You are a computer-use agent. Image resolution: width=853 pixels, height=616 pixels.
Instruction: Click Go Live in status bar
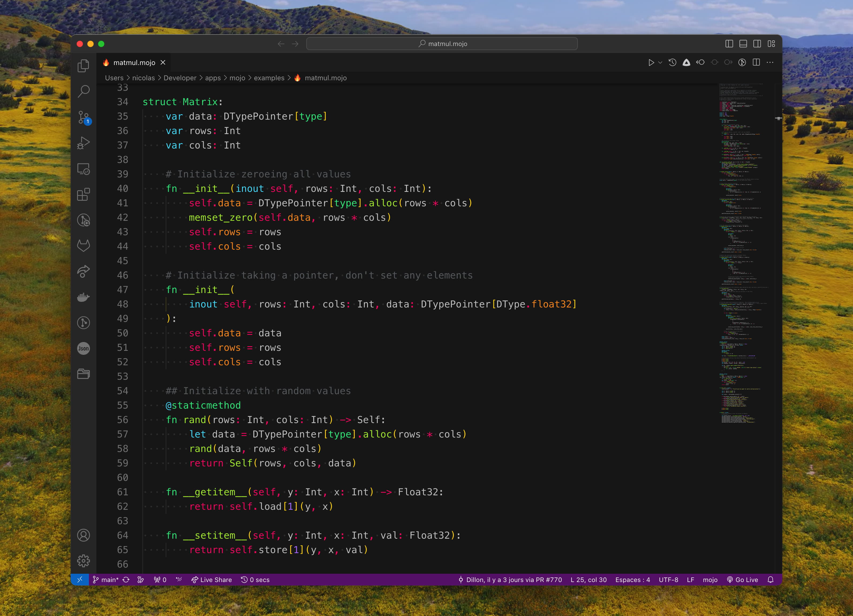coord(742,580)
